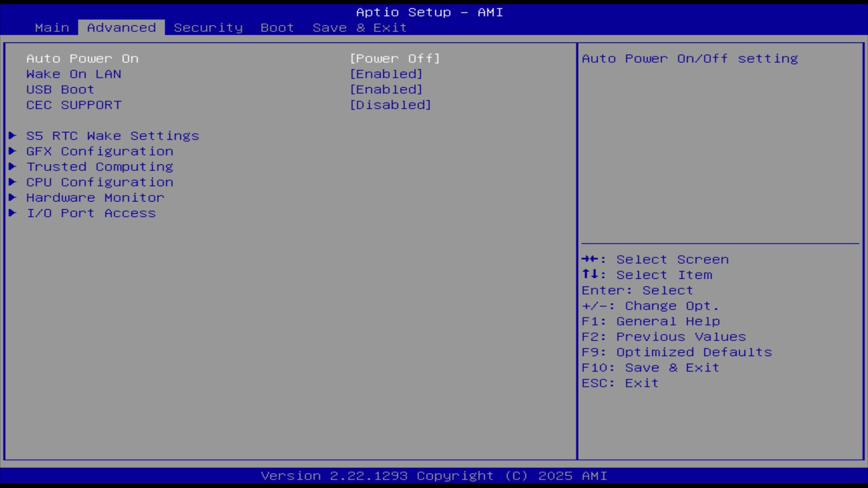Image resolution: width=868 pixels, height=488 pixels.
Task: Open Auto Power On option list
Action: [x=394, y=59]
